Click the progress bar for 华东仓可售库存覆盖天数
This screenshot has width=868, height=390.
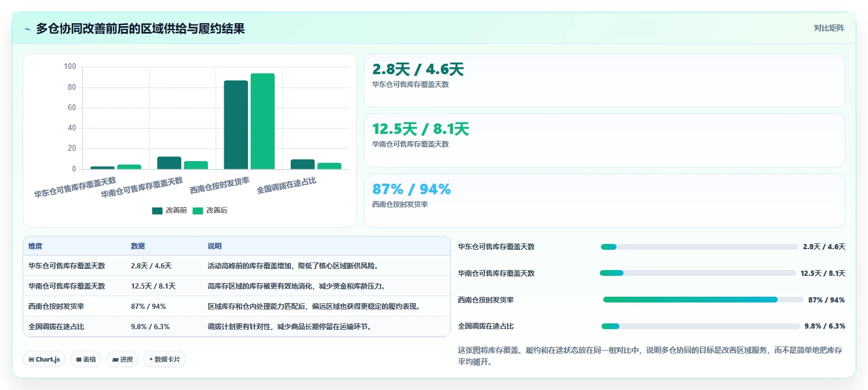pyautogui.click(x=699, y=247)
